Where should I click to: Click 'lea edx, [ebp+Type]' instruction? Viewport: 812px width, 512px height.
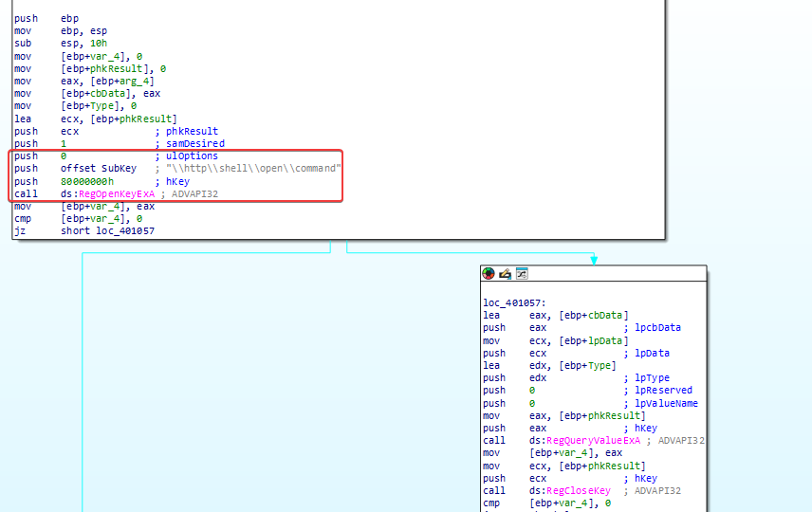549,365
